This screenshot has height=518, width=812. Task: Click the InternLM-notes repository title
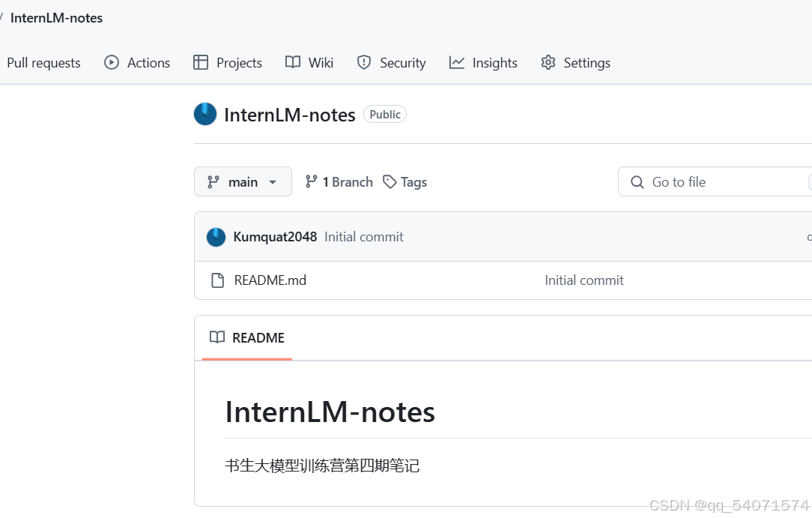click(x=290, y=115)
